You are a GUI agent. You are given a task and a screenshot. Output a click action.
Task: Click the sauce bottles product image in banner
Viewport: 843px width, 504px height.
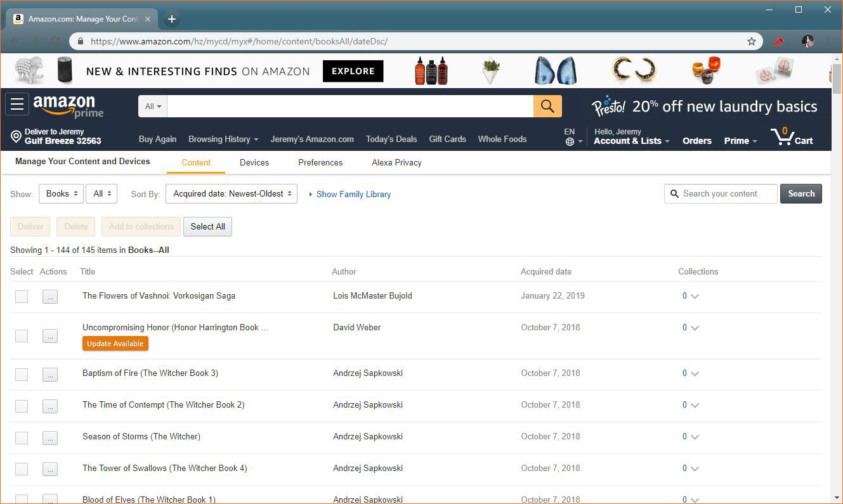click(431, 70)
